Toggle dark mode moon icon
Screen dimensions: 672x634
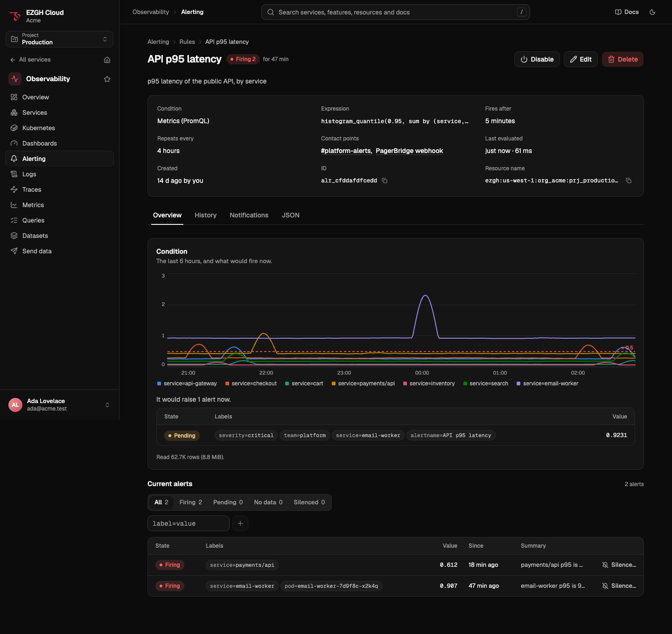tap(652, 12)
